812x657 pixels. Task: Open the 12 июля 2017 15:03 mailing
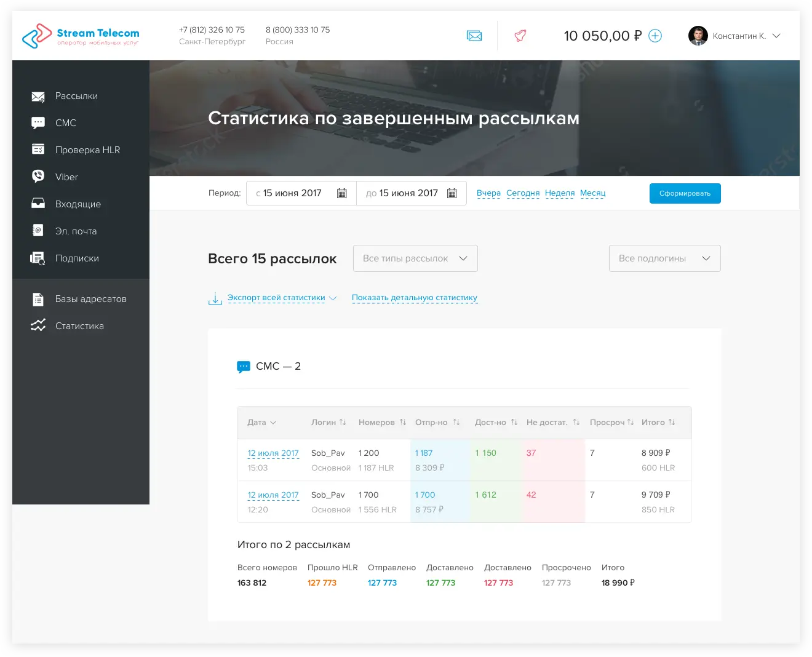(x=273, y=453)
